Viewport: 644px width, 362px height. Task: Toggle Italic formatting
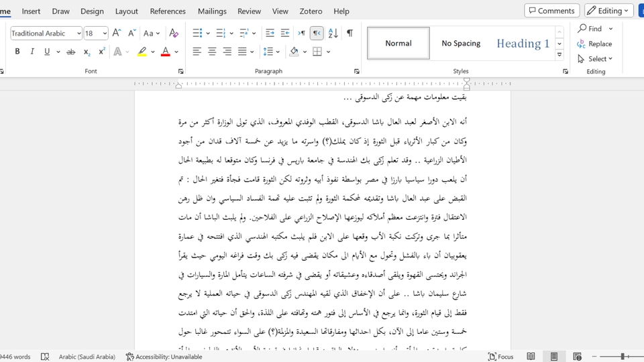click(32, 52)
